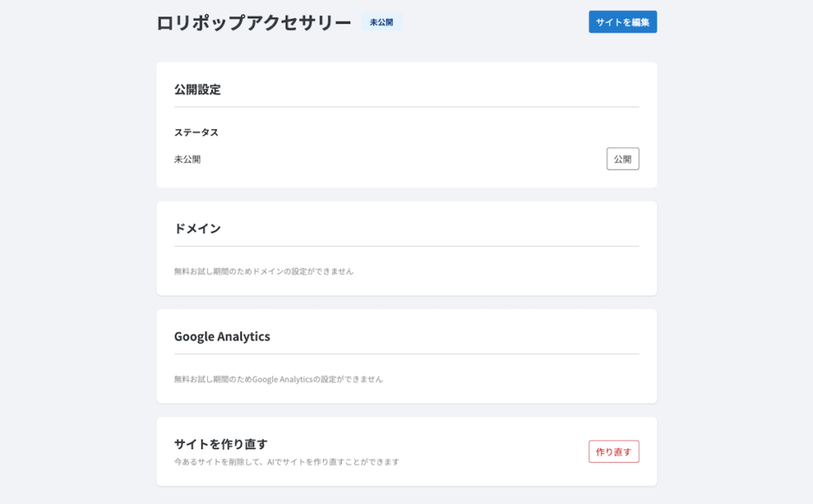Click inside the Google Analytics card

[406, 356]
